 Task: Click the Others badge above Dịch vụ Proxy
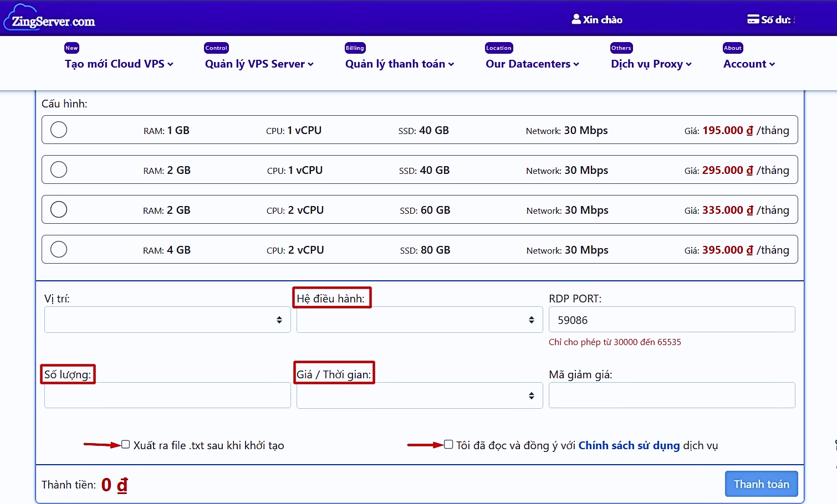point(621,48)
